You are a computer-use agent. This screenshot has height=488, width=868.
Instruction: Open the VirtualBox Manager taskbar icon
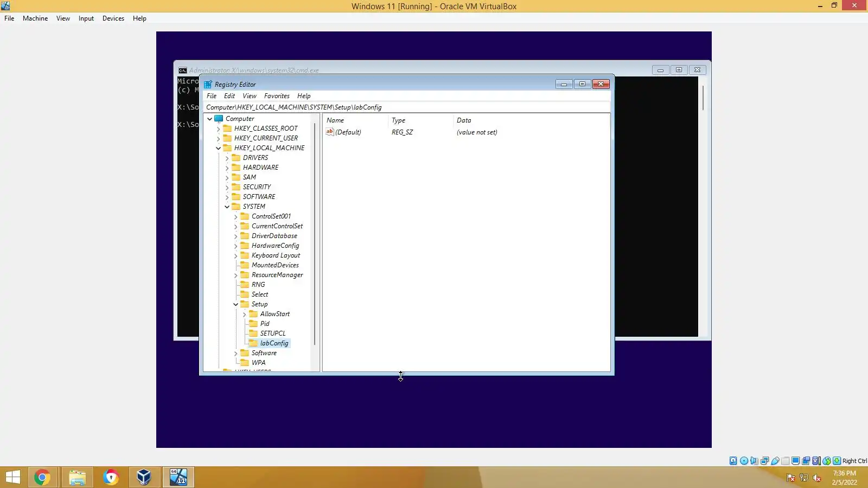point(144,477)
